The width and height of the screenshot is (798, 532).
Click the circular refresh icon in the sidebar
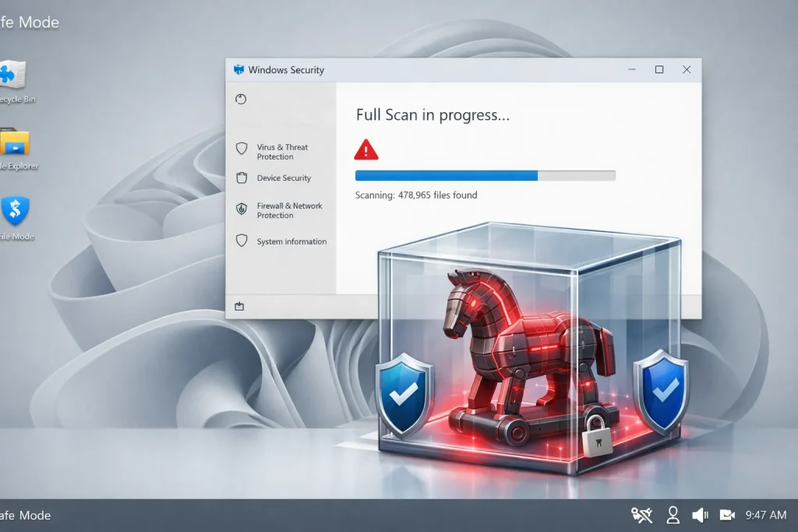click(x=242, y=99)
